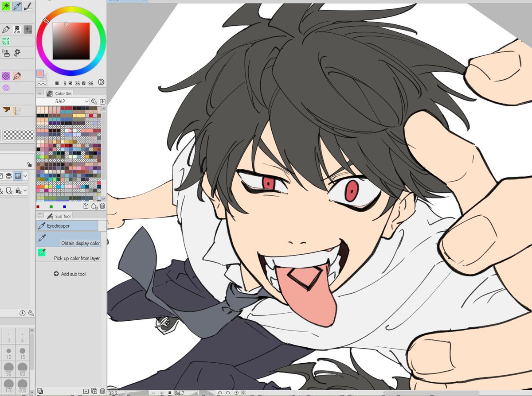Click the import sub tool download icon
Image resolution: width=532 pixels, height=396 pixels.
tap(86, 391)
